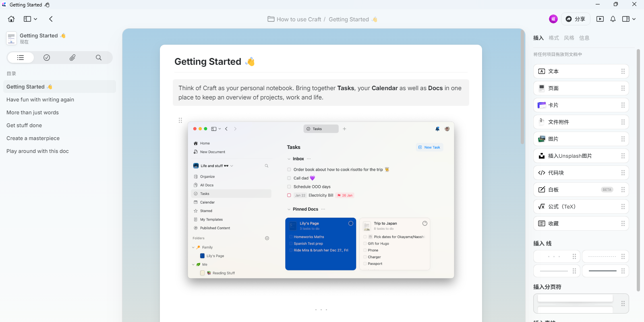The height and width of the screenshot is (322, 644).
Task: Click the Home icon in top toolbar
Action: click(x=11, y=19)
